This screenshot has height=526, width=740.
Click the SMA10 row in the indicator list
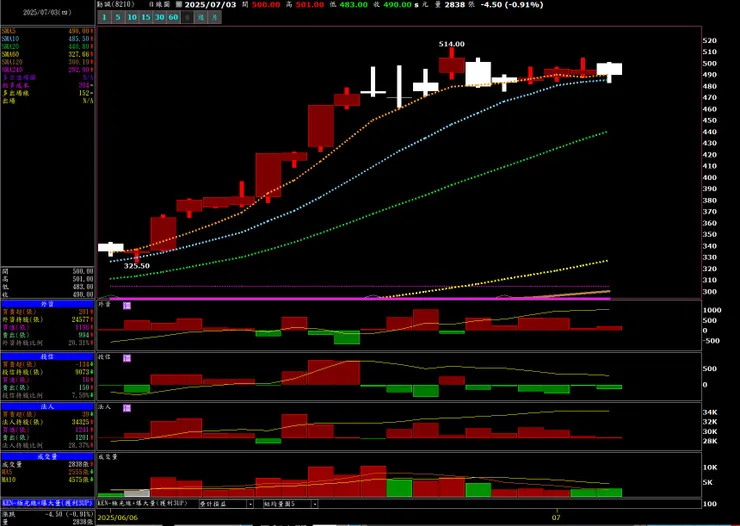click(47, 39)
